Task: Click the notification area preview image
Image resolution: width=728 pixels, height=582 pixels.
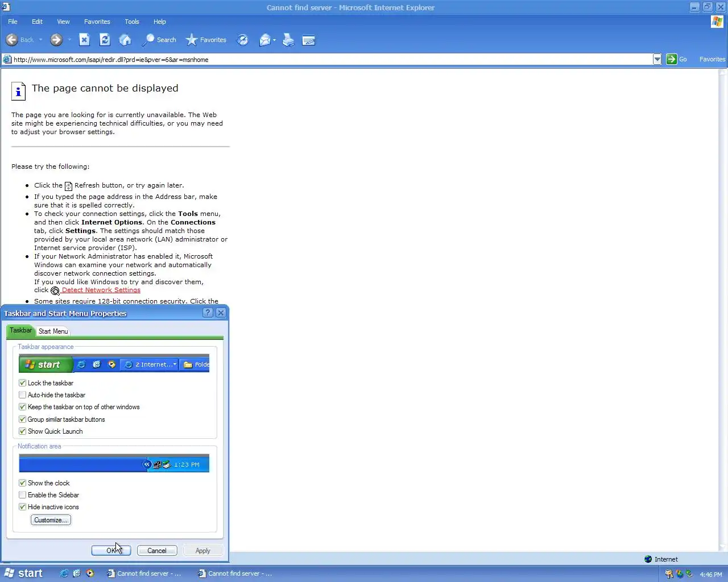Action: click(114, 463)
